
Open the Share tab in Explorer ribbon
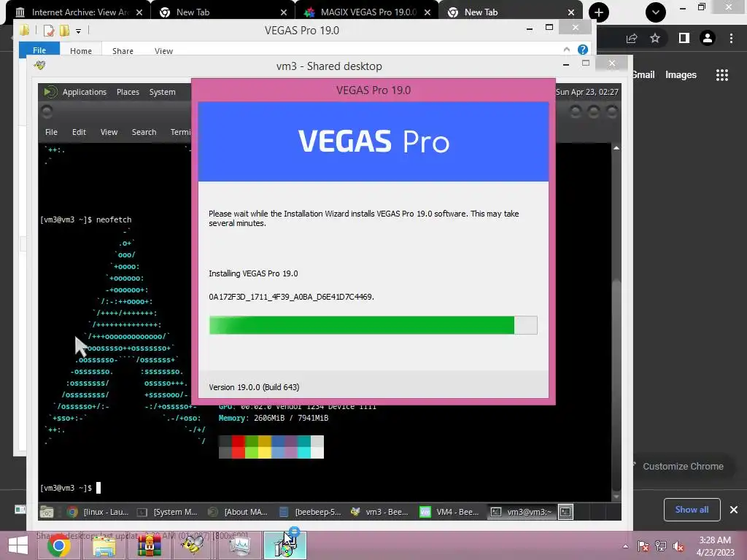click(123, 50)
